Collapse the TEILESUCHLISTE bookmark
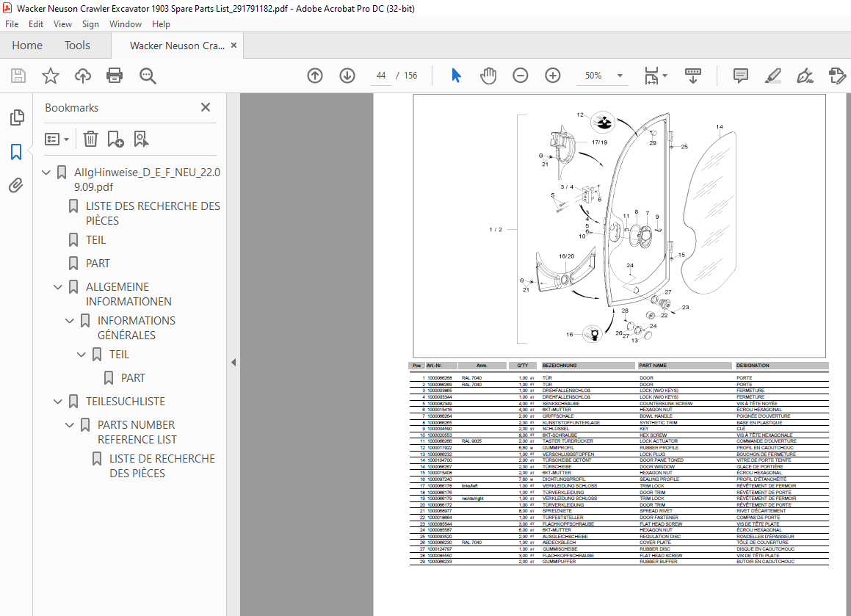 click(57, 402)
